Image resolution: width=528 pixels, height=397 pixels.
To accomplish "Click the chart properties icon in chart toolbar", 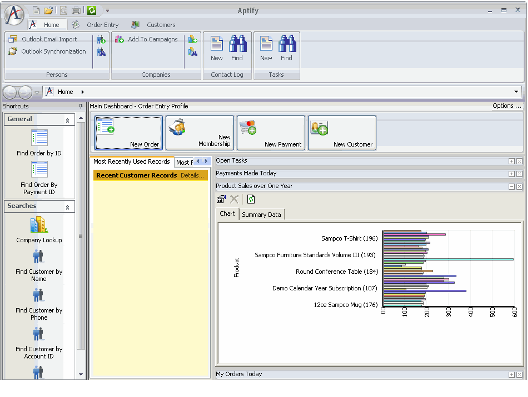I will 221,199.
